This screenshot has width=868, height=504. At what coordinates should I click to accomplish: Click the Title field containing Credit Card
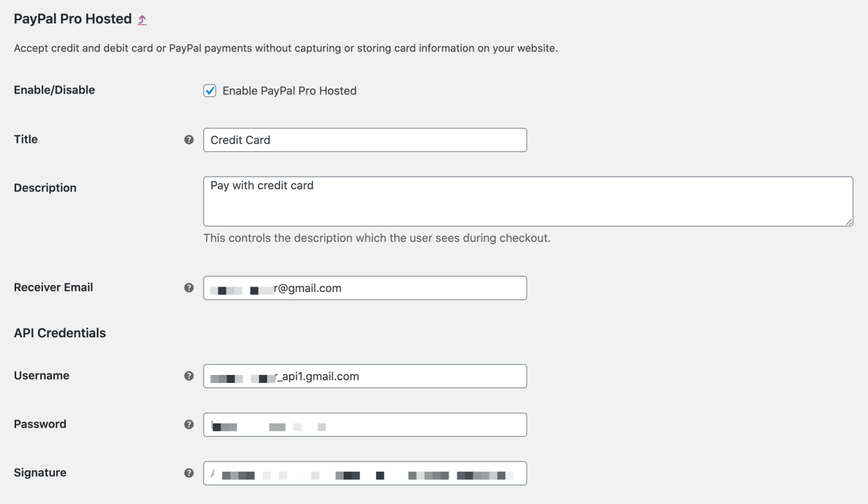[x=365, y=139]
